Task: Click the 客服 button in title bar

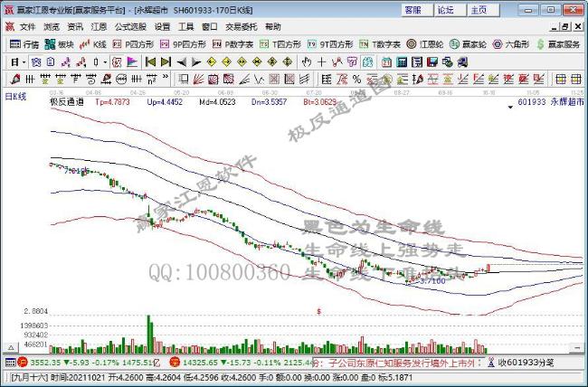Action: pos(417,10)
